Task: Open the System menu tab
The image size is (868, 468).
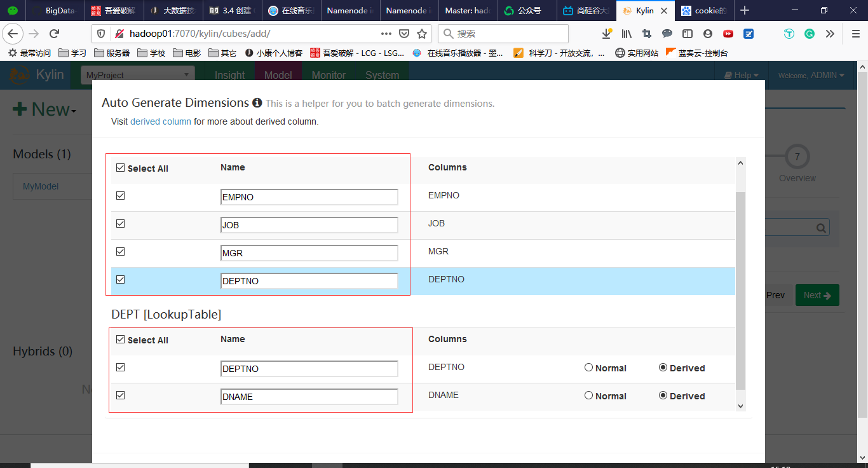Action: pyautogui.click(x=382, y=75)
